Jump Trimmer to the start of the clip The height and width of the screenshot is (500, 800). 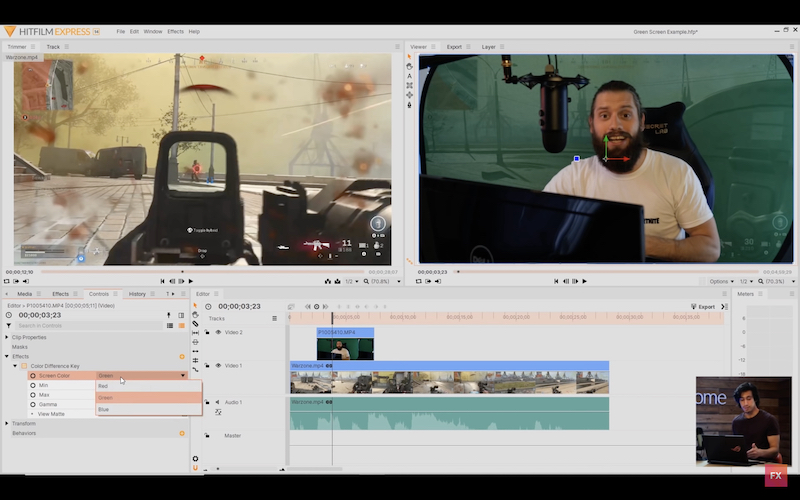(163, 281)
